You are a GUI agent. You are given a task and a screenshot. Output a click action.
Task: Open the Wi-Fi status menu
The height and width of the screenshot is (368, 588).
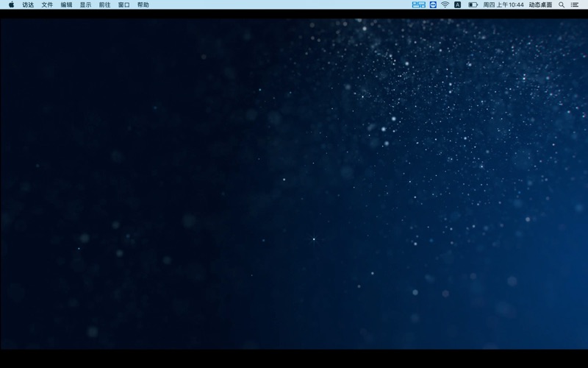coord(445,4)
